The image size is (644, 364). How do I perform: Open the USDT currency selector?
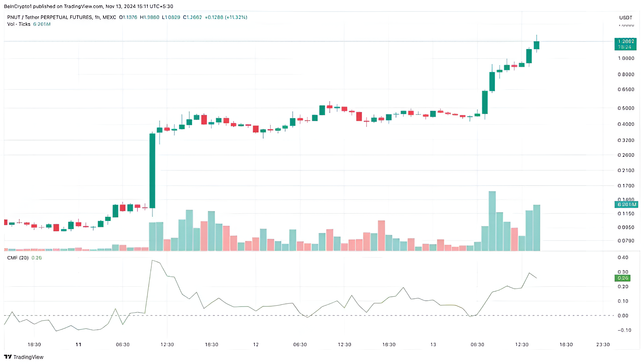point(625,18)
